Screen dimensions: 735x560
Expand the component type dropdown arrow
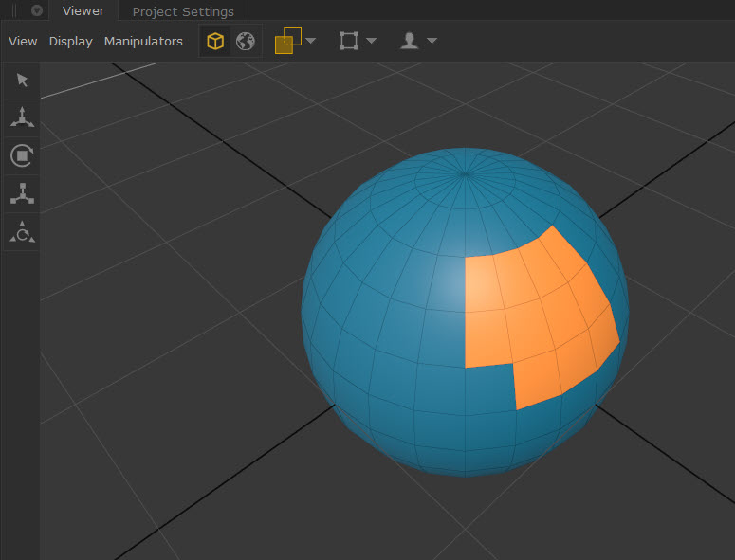pyautogui.click(x=371, y=42)
